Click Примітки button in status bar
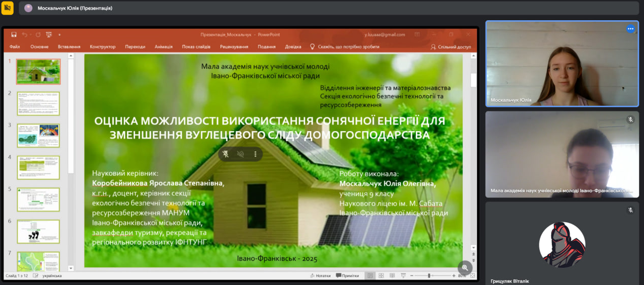The width and height of the screenshot is (644, 285). (347, 275)
